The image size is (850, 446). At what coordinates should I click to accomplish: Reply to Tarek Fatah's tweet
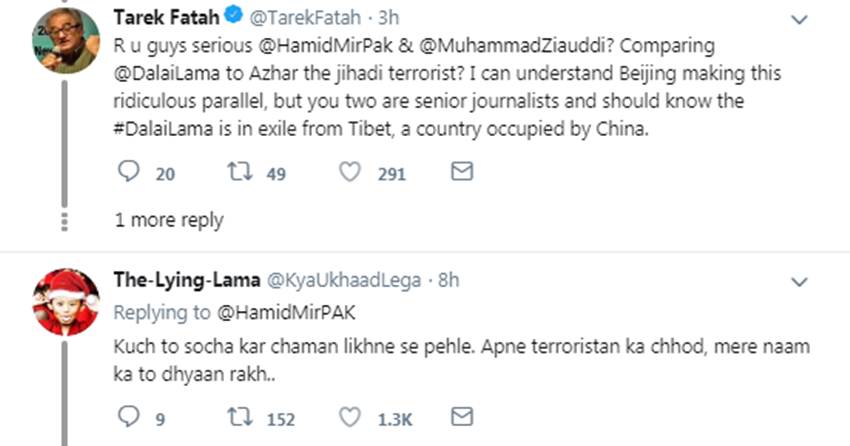coord(129,173)
